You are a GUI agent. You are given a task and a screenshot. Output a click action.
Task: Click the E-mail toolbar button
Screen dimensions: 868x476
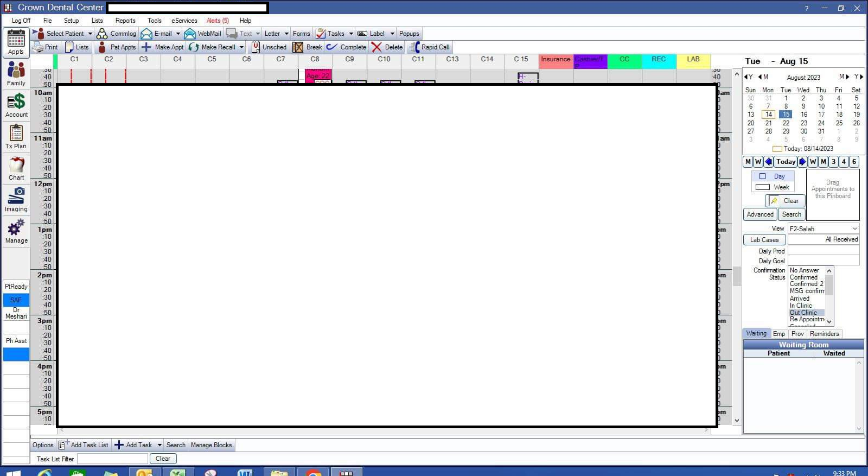(157, 34)
